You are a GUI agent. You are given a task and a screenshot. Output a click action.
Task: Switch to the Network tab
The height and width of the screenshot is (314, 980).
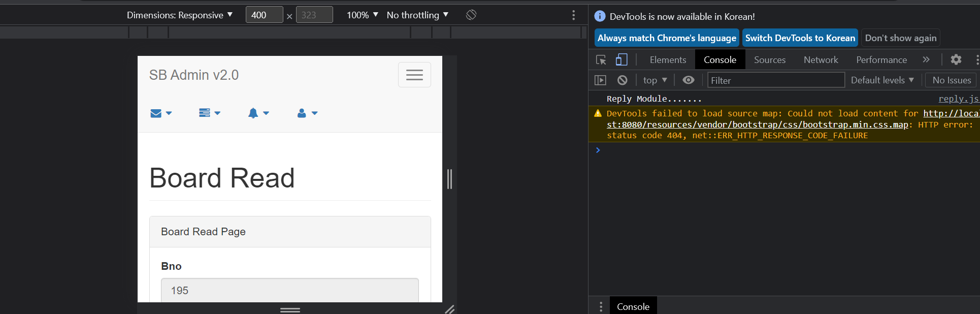[821, 60]
